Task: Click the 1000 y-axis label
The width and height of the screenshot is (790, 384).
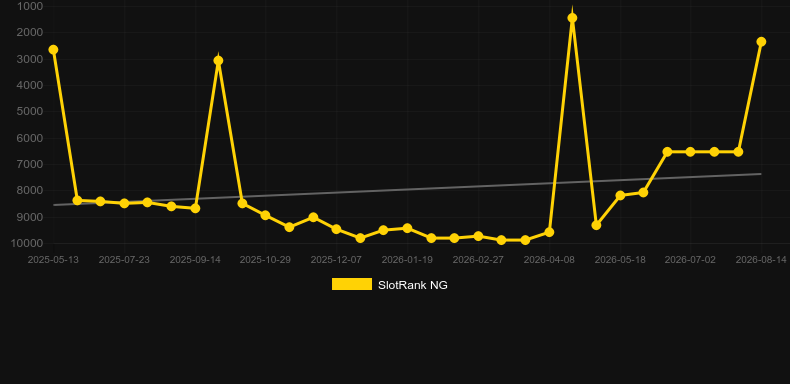Action: (x=30, y=6)
